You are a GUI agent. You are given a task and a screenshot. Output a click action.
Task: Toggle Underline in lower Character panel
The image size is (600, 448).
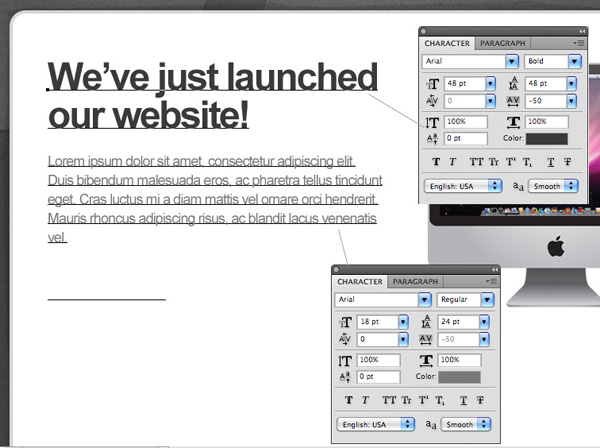463,401
